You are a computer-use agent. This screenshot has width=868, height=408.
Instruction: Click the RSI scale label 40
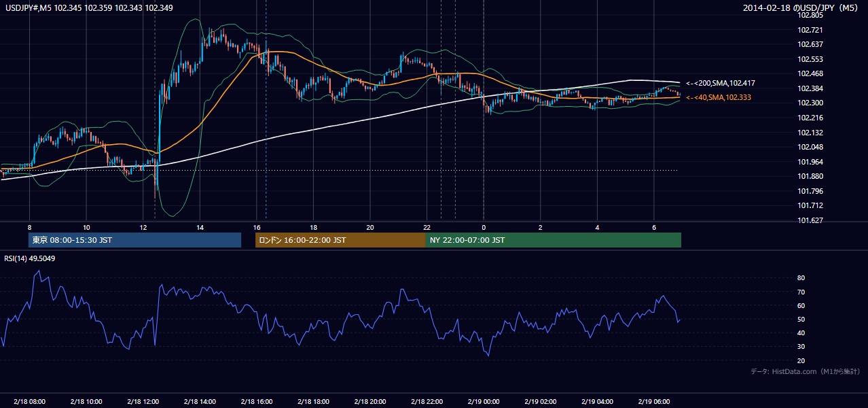coord(801,333)
